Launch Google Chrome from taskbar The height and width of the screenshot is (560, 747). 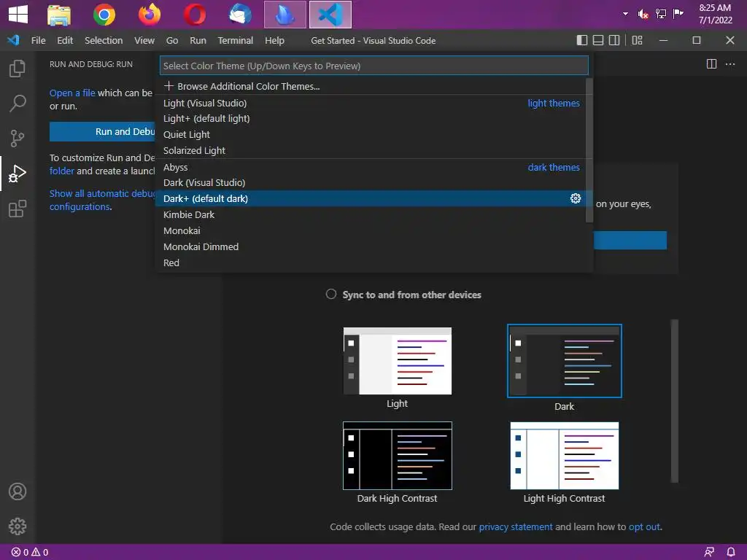pyautogui.click(x=104, y=15)
